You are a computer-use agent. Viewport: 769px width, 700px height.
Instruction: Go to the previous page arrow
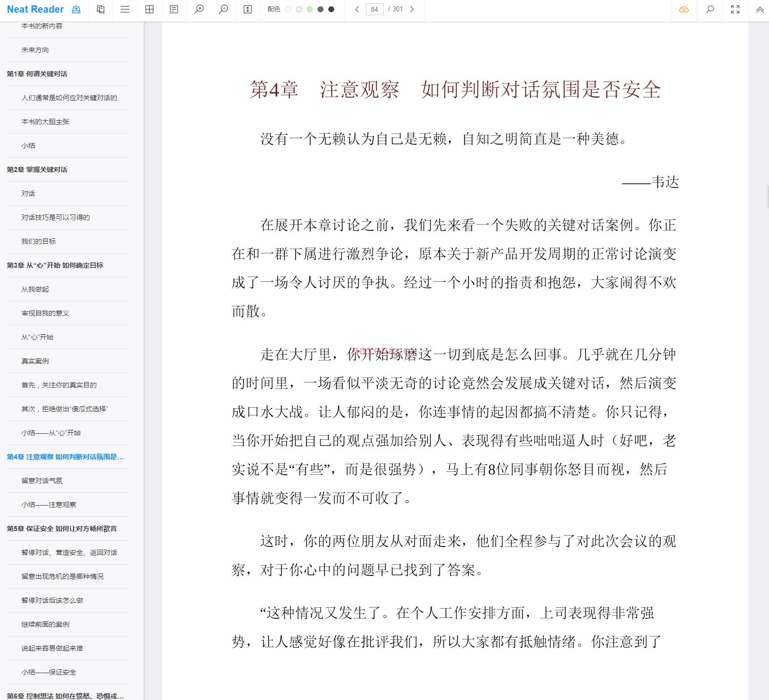357,9
